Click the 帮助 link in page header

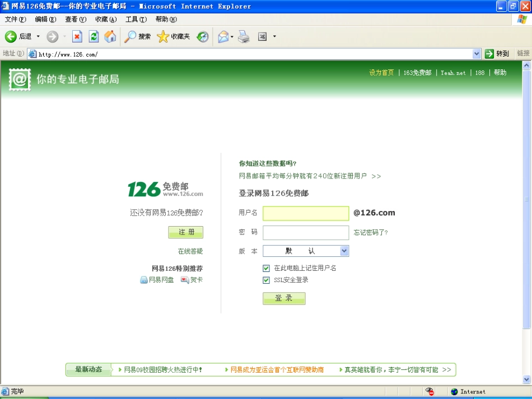[x=500, y=73]
